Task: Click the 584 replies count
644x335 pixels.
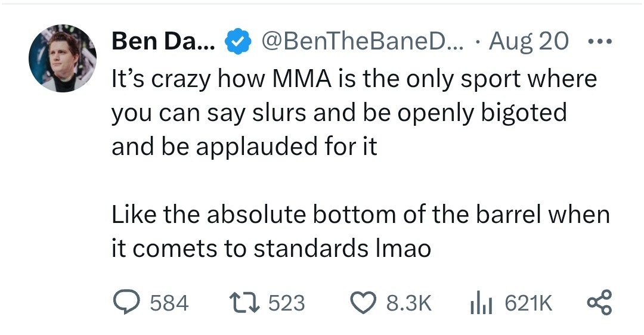Action: coord(169,303)
